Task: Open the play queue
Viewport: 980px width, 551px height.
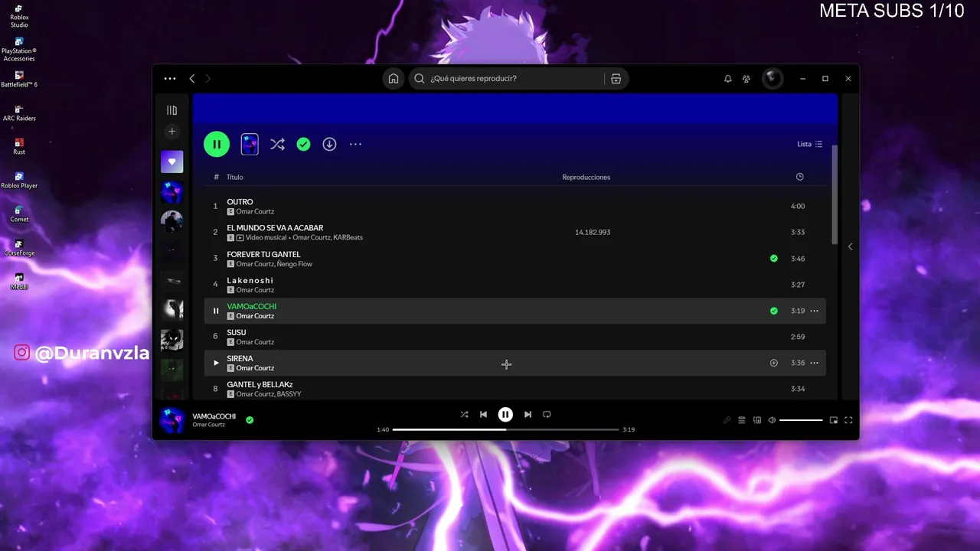Action: click(742, 420)
